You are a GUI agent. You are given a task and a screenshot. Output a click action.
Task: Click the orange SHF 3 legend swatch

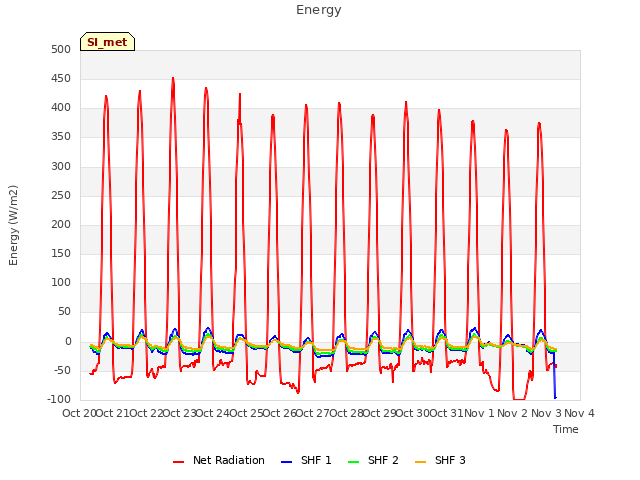[x=420, y=462]
